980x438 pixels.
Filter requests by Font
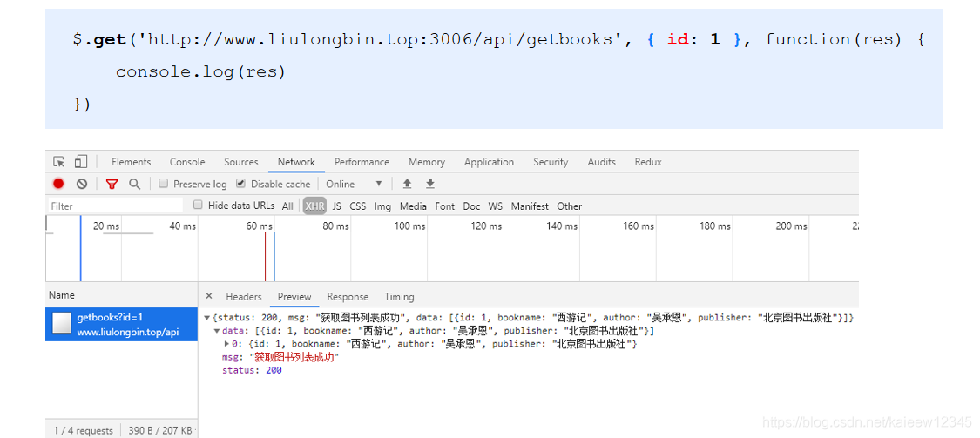pyautogui.click(x=445, y=206)
